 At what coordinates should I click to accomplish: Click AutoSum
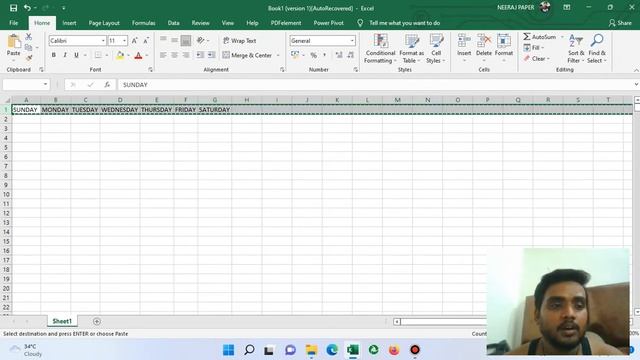pos(540,37)
